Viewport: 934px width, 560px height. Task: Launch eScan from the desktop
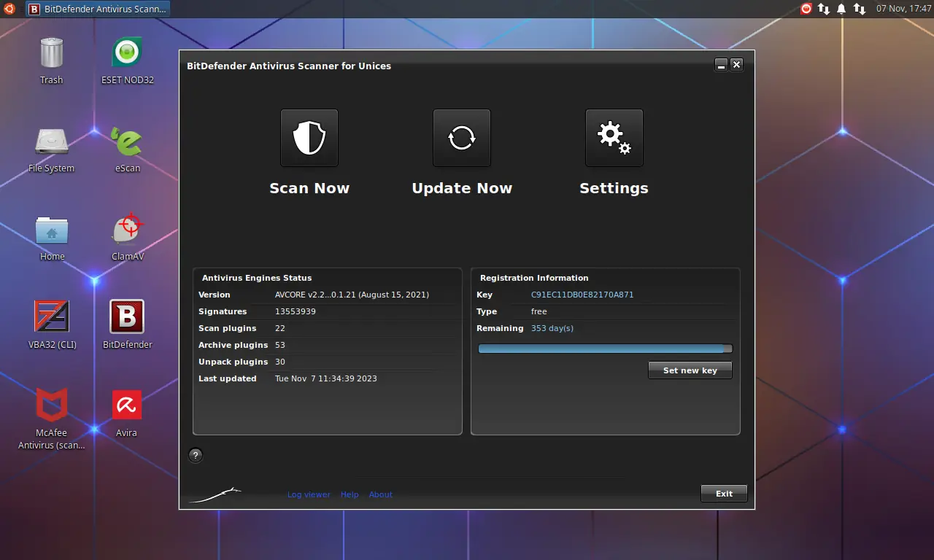pyautogui.click(x=128, y=141)
